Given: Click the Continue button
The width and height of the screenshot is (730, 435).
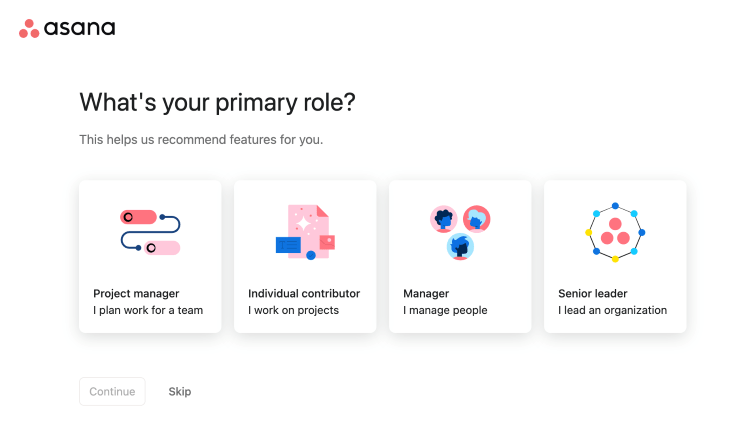Looking at the screenshot, I should click(112, 392).
